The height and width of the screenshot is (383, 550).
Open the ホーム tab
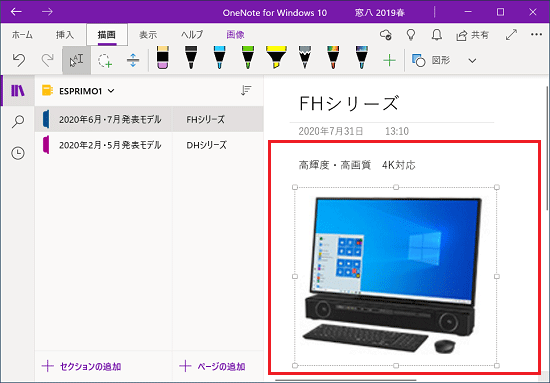[x=22, y=35]
